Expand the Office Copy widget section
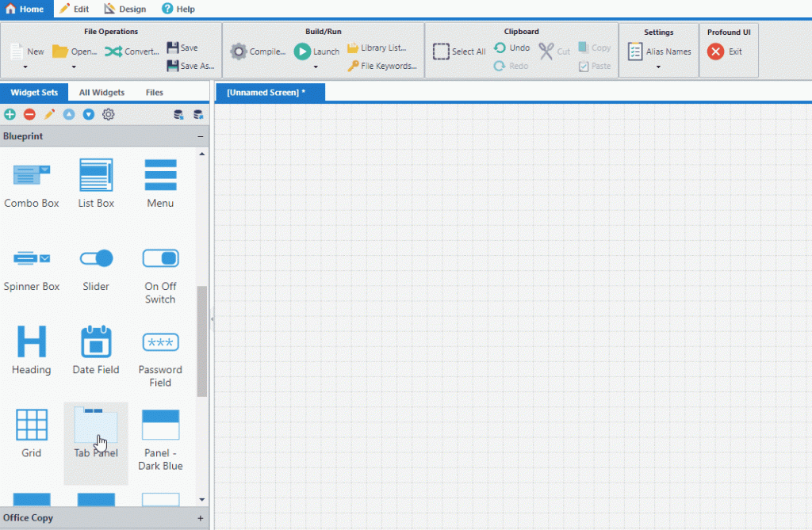 (199, 517)
